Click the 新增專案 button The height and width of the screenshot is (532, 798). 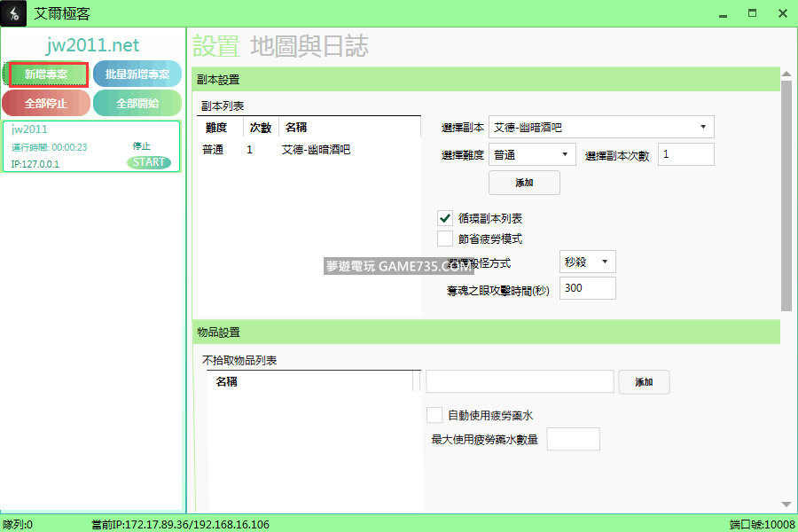click(x=49, y=74)
